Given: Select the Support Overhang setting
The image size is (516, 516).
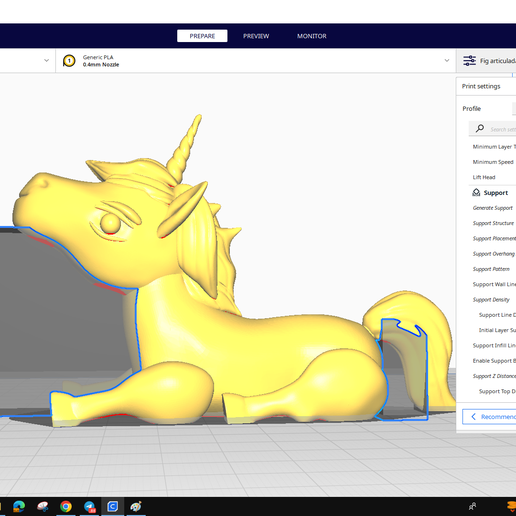Looking at the screenshot, I should coord(493,254).
